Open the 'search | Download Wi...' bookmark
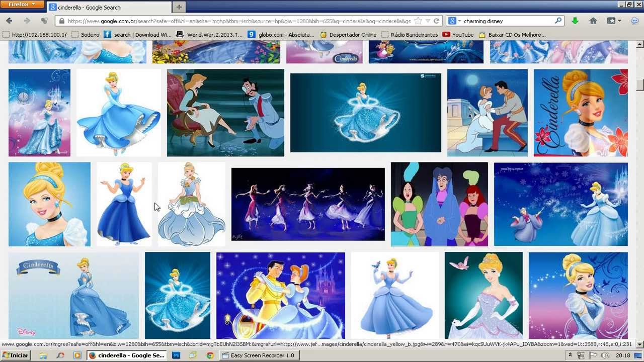The width and height of the screenshot is (644, 362). [x=138, y=35]
